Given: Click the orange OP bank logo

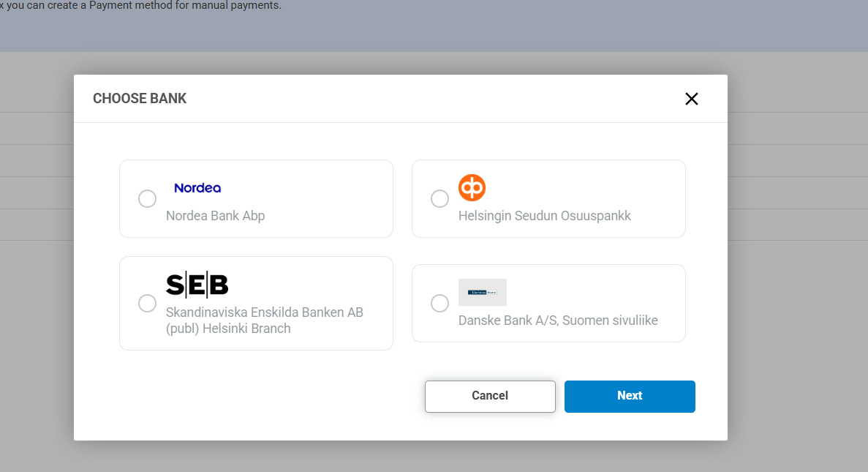Looking at the screenshot, I should pyautogui.click(x=472, y=187).
